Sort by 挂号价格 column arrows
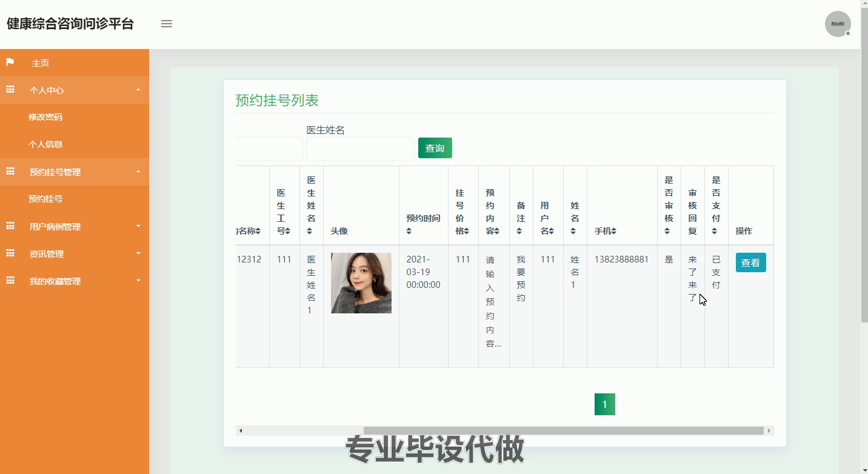Viewport: 868px width, 474px height. click(x=467, y=231)
